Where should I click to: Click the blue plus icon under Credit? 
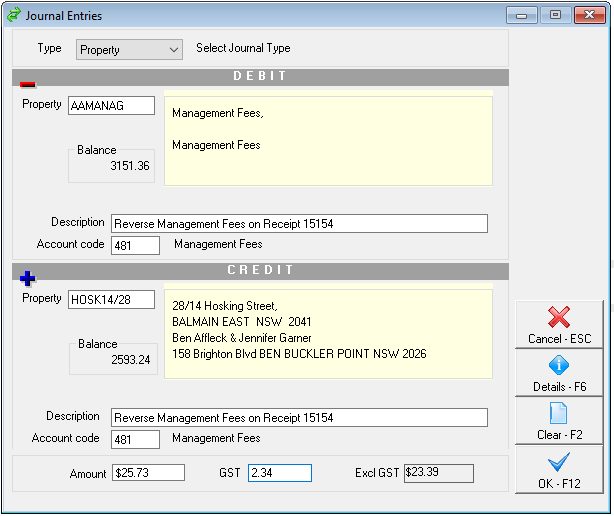(x=27, y=278)
